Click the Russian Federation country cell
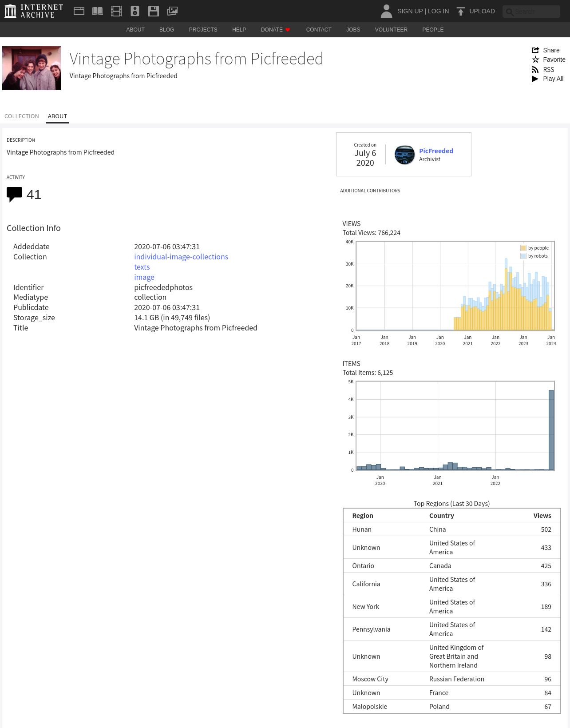570x728 pixels. [x=457, y=679]
